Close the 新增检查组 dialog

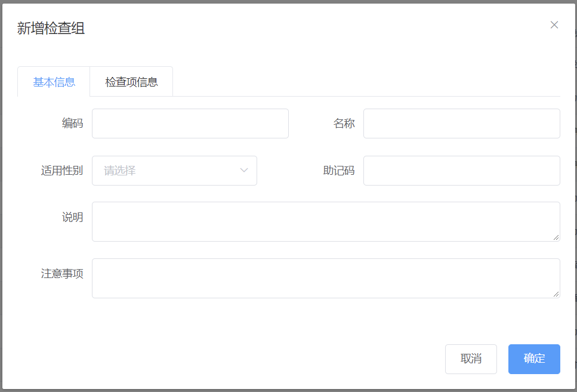point(554,24)
